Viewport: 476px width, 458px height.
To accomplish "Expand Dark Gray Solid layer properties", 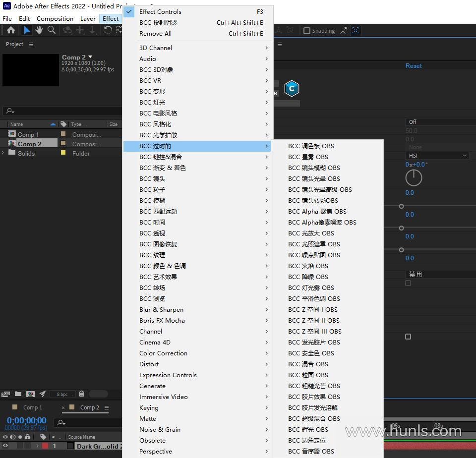I will click(x=37, y=446).
